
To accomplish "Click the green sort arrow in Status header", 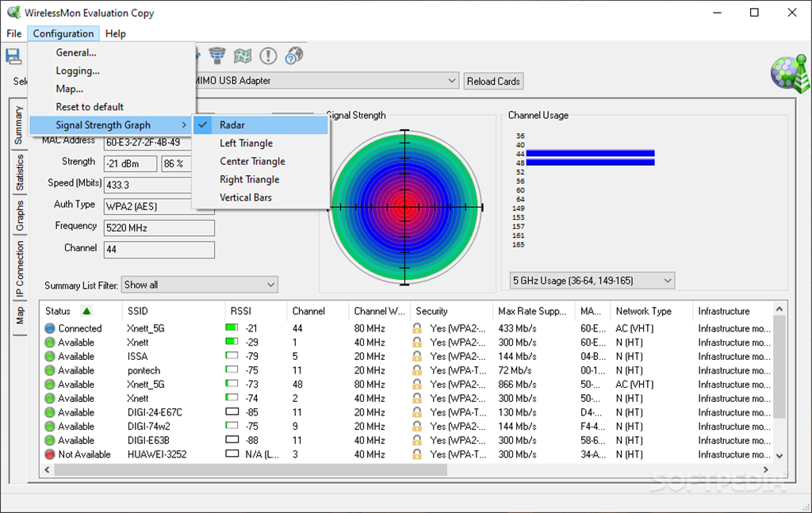I will pyautogui.click(x=86, y=311).
